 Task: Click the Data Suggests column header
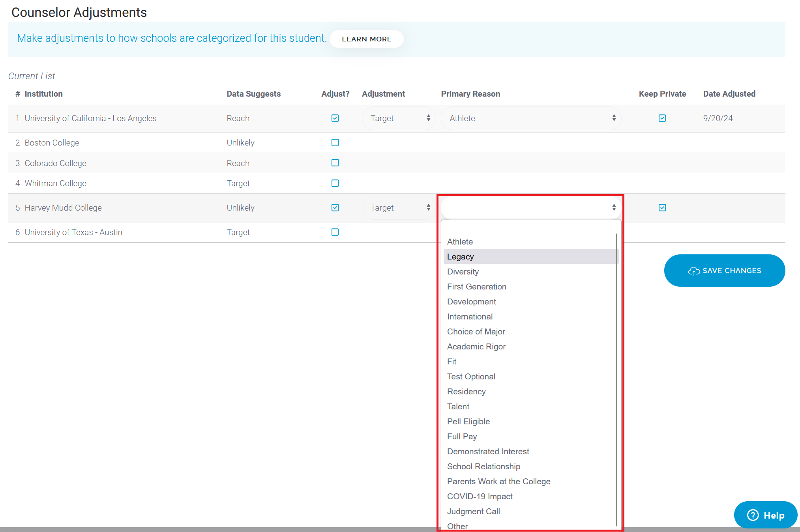tap(253, 94)
